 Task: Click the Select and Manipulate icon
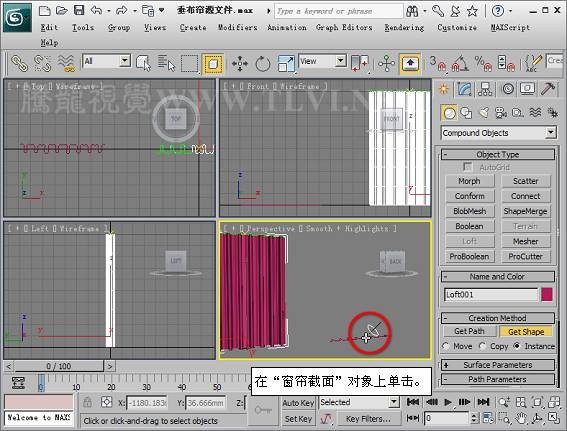click(x=386, y=64)
